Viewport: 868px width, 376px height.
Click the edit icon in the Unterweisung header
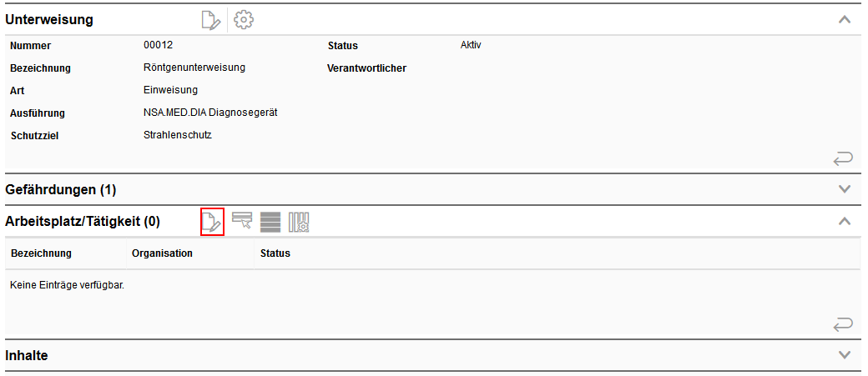click(x=211, y=20)
